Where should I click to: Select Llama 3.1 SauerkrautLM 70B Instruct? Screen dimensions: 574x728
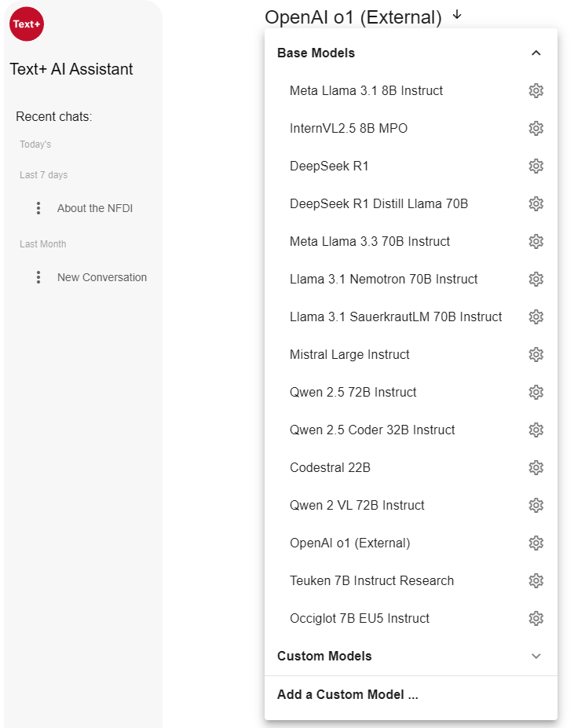[x=396, y=316]
